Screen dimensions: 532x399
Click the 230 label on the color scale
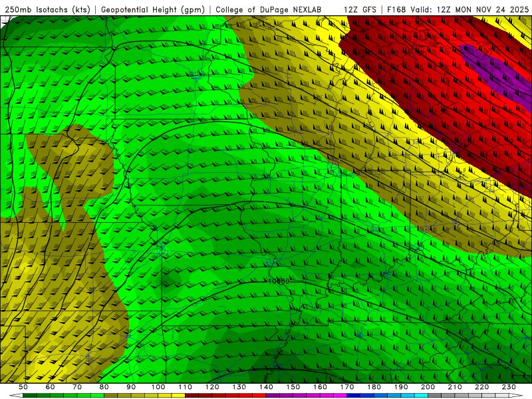(x=509, y=387)
